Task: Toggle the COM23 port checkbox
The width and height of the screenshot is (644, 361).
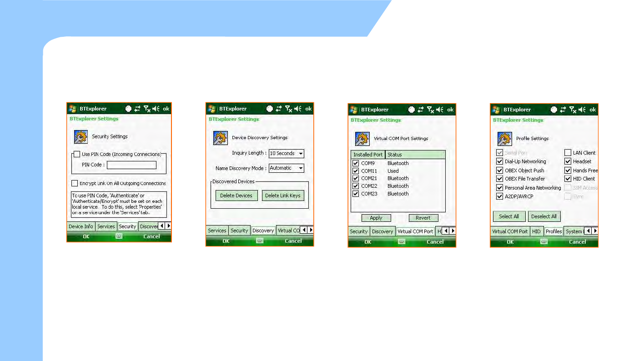Action: click(356, 194)
